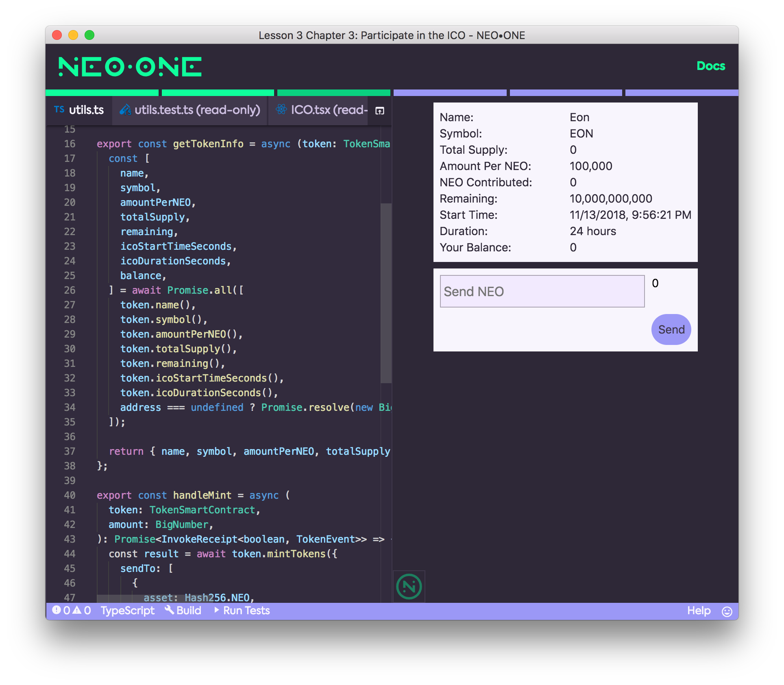Run Tests from the status bar
The width and height of the screenshot is (784, 685).
242,611
